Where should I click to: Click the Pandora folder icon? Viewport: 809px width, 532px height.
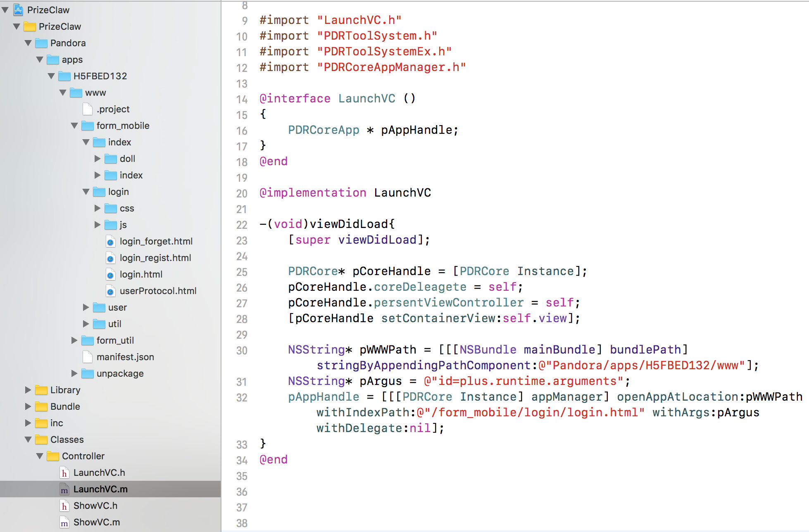(41, 43)
